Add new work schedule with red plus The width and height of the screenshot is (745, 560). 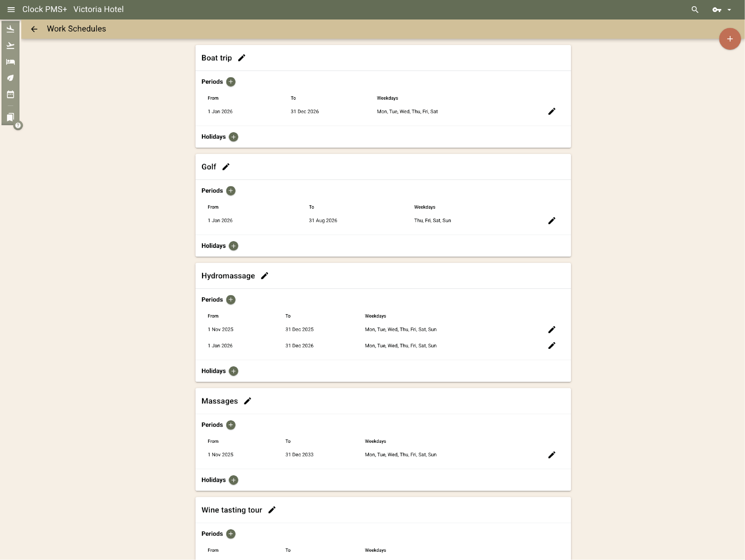[x=729, y=39]
